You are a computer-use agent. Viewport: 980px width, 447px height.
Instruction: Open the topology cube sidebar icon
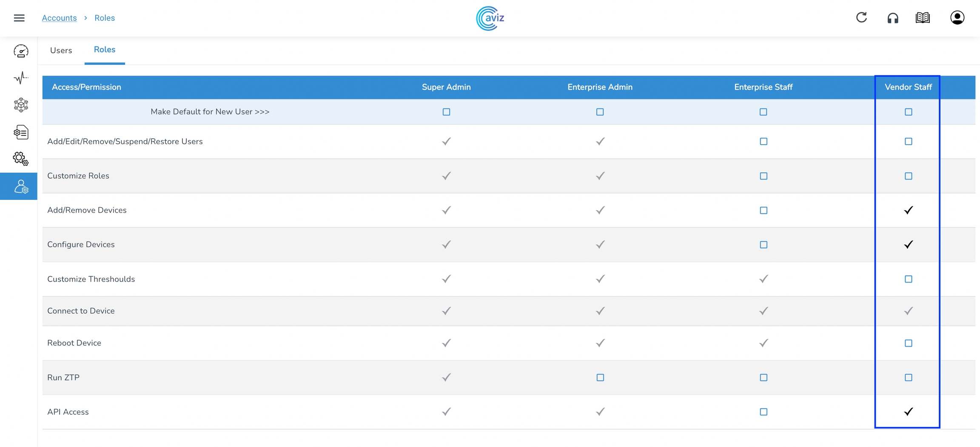coord(21,105)
